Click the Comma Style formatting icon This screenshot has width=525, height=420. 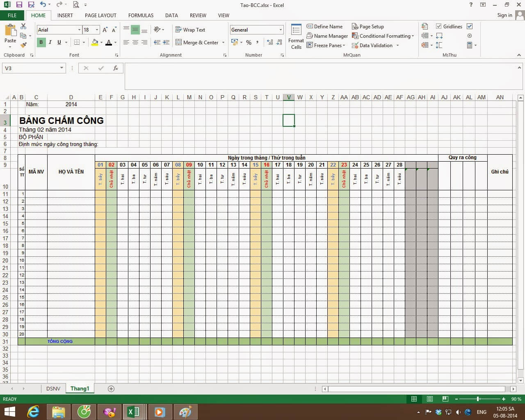click(x=257, y=42)
